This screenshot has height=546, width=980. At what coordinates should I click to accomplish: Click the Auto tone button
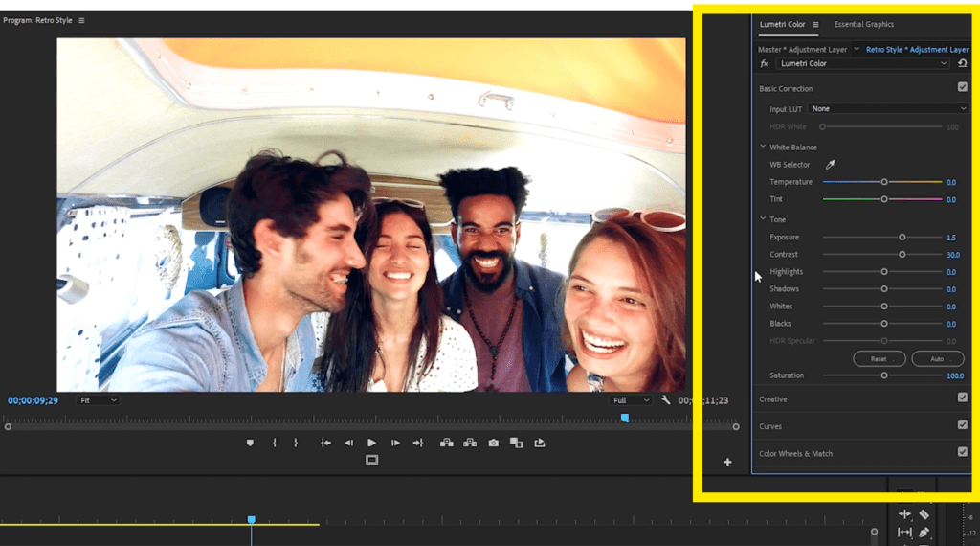pos(938,359)
